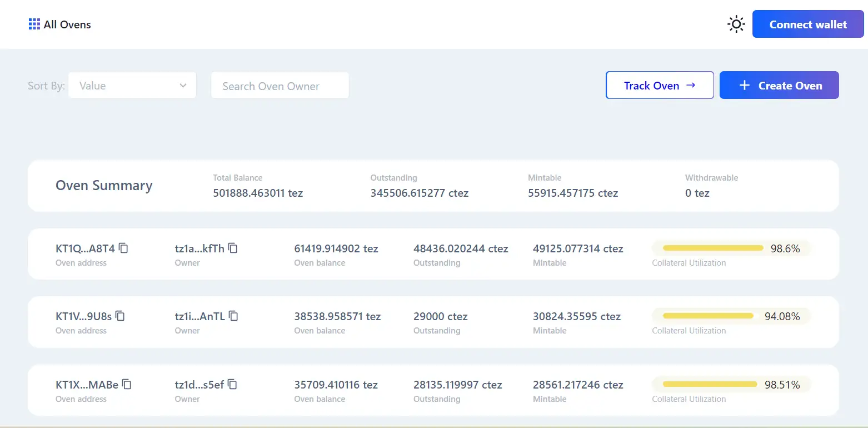The height and width of the screenshot is (428, 868).
Task: Toggle light/dark theme sun icon
Action: coord(736,24)
